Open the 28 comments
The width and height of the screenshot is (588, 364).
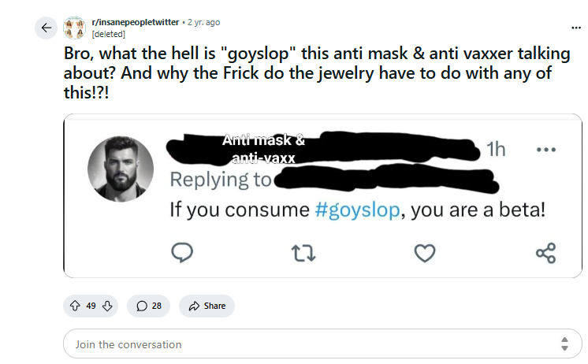click(x=148, y=306)
